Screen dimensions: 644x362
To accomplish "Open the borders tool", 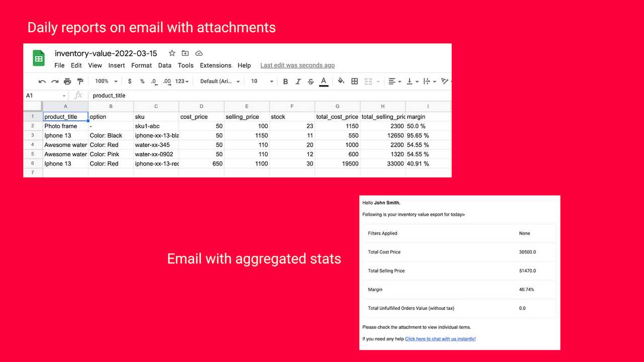I will [x=355, y=81].
